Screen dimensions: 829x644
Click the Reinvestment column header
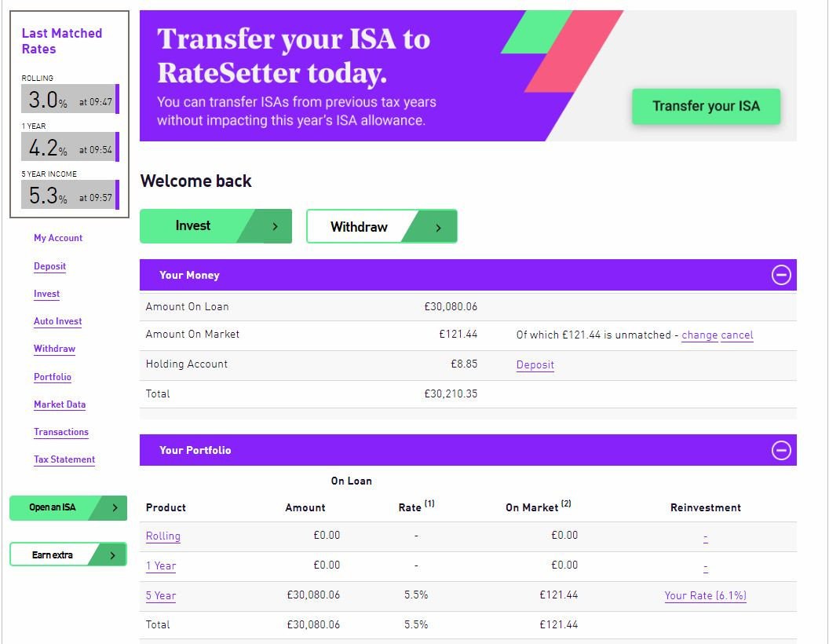pos(705,507)
